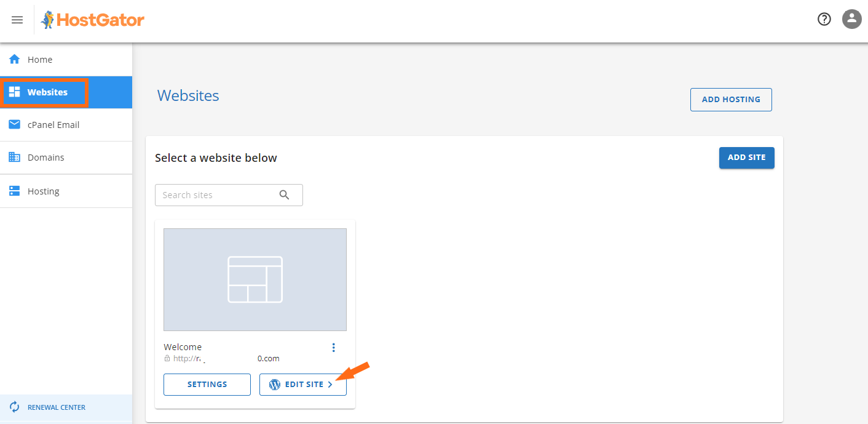Select the HostGator logo
This screenshot has width=868, height=424.
[x=92, y=20]
